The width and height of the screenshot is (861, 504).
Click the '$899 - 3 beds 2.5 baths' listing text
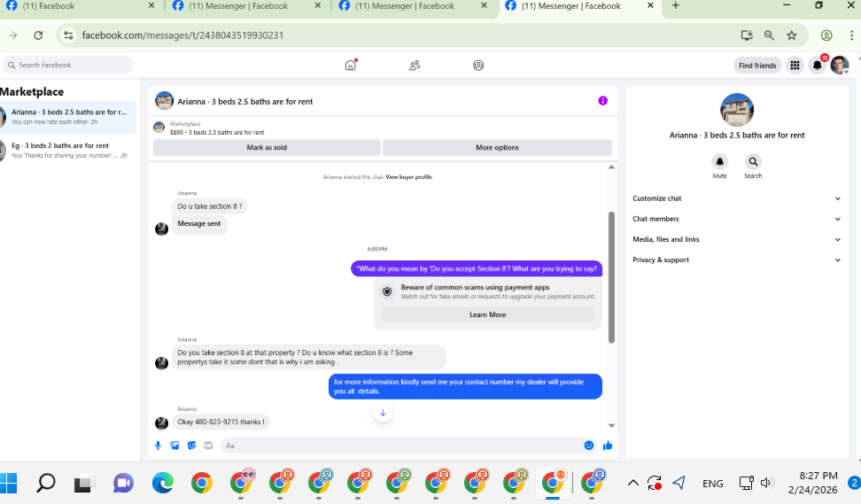(217, 132)
